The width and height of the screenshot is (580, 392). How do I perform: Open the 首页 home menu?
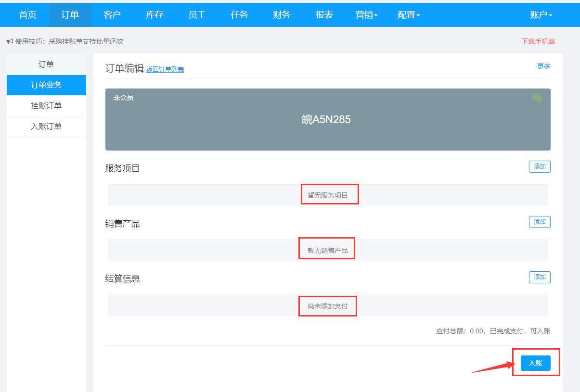28,15
